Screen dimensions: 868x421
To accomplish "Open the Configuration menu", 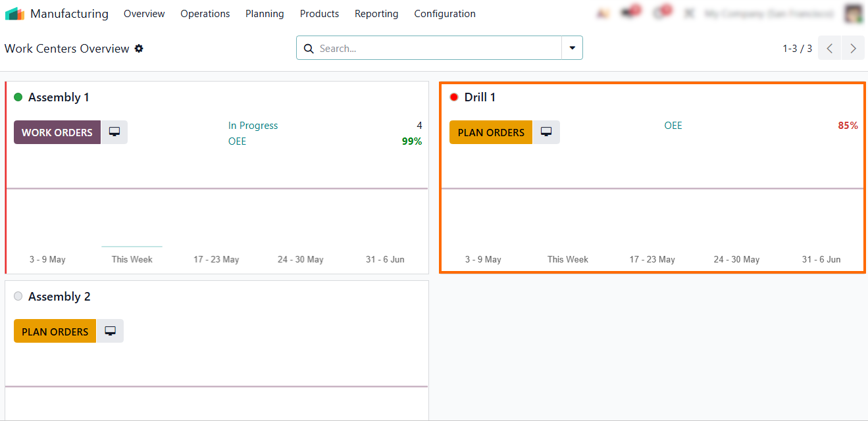I will pyautogui.click(x=445, y=14).
